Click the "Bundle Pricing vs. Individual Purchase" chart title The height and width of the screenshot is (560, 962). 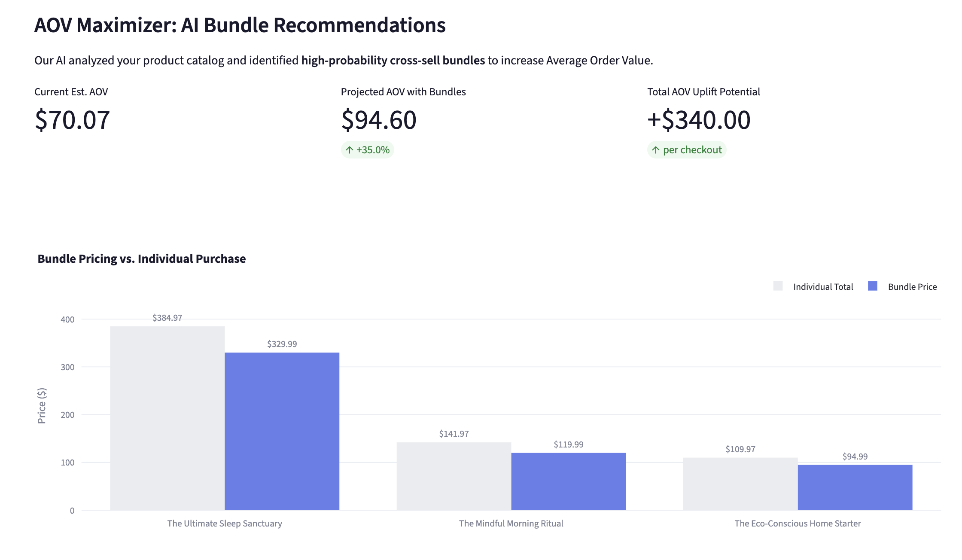pyautogui.click(x=142, y=259)
